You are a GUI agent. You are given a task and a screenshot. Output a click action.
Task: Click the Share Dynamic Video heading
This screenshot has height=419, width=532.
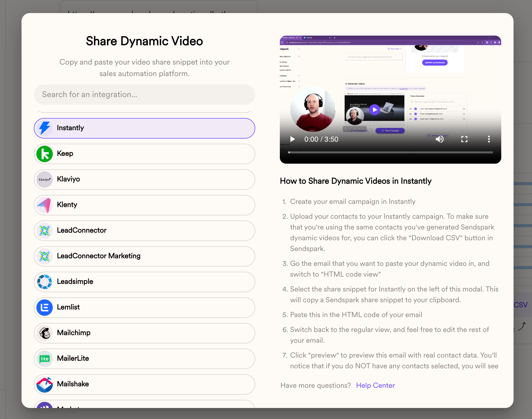pos(145,41)
